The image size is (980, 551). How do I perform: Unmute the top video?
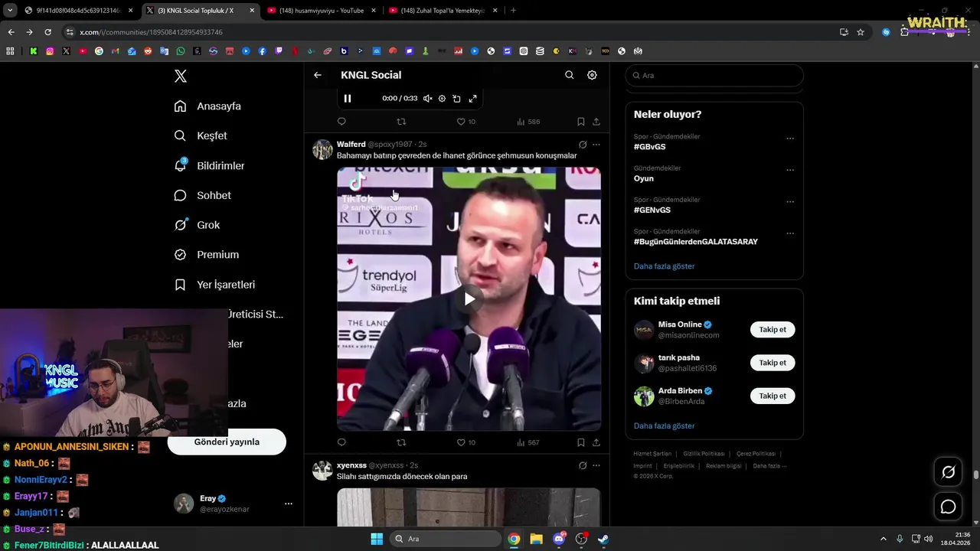coord(428,99)
